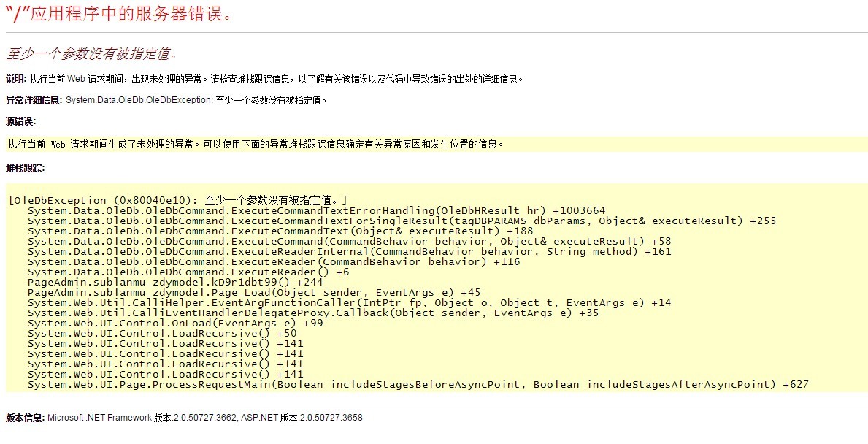Click the LoadRecursive() +50 stack line
The height and width of the screenshot is (444, 868).
pos(162,333)
